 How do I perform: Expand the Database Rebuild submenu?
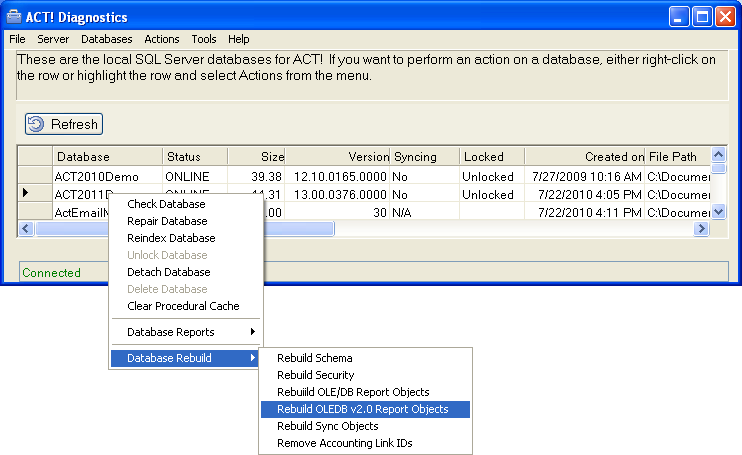186,358
